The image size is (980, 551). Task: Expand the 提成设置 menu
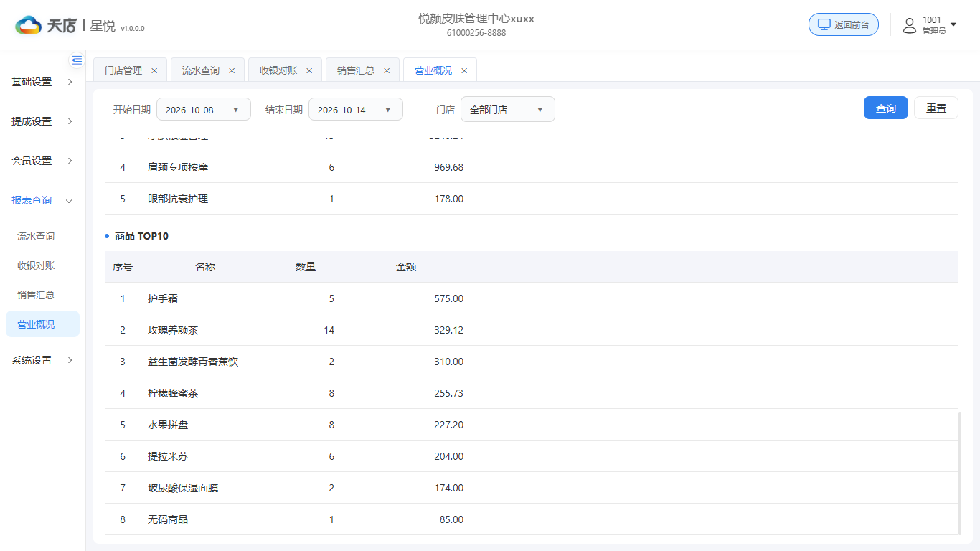[42, 121]
